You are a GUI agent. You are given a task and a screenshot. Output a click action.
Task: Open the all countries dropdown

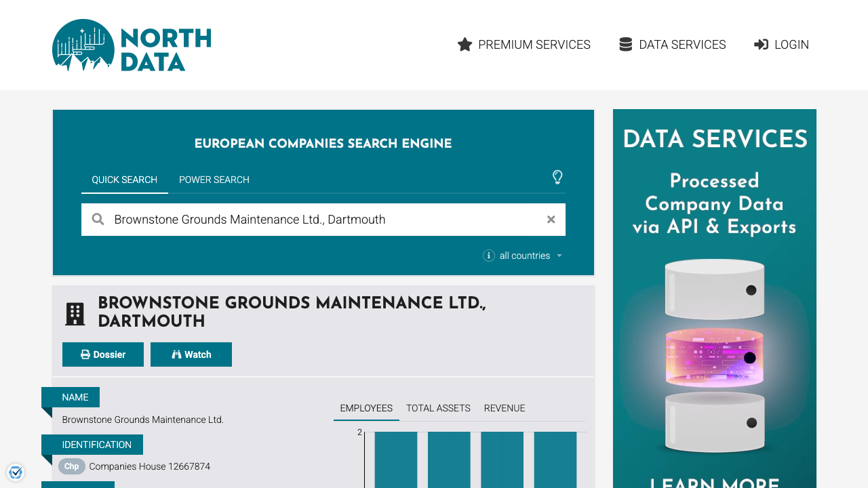click(x=536, y=256)
